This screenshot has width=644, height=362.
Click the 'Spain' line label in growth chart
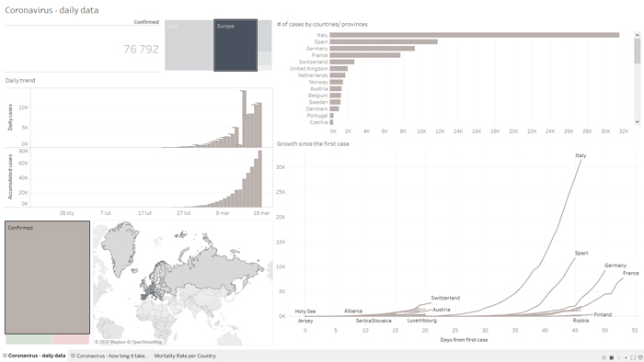(581, 253)
